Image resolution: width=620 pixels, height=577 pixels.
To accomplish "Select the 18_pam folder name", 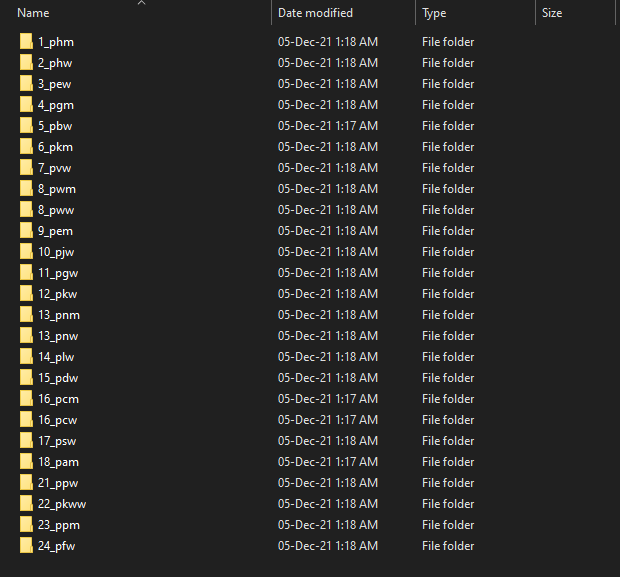I will (x=59, y=462).
